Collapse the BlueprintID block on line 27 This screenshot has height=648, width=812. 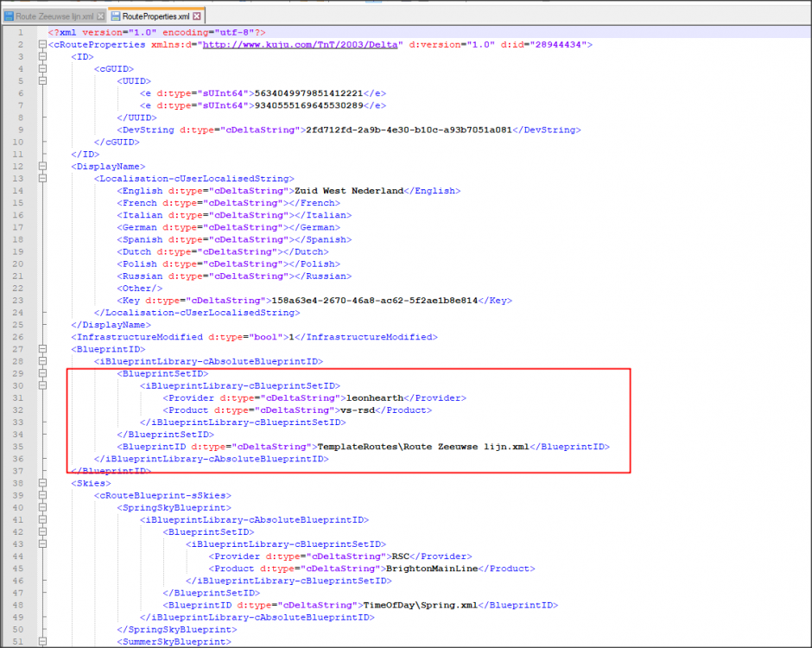(41, 349)
